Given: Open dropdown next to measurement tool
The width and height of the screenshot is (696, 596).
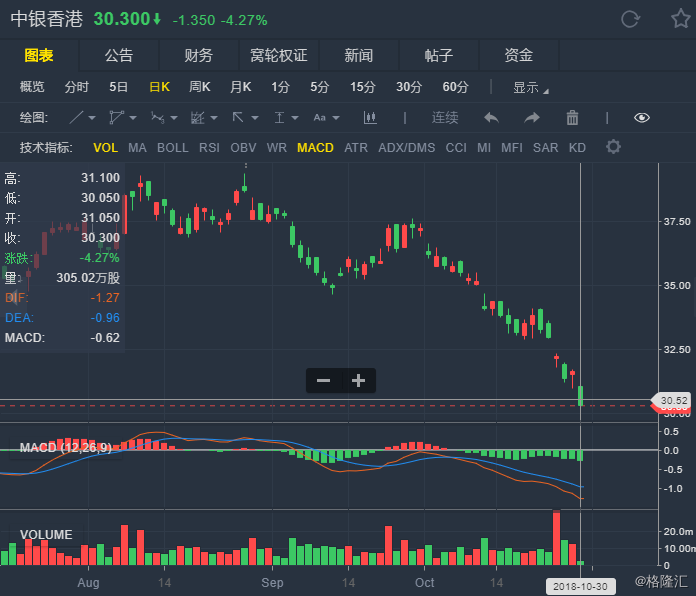Looking at the screenshot, I should 295,118.
